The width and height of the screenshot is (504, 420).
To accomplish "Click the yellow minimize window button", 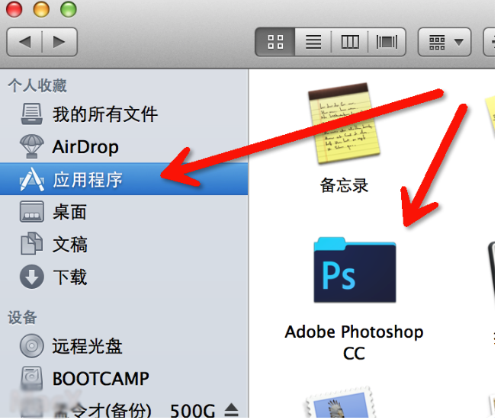I will (x=41, y=9).
